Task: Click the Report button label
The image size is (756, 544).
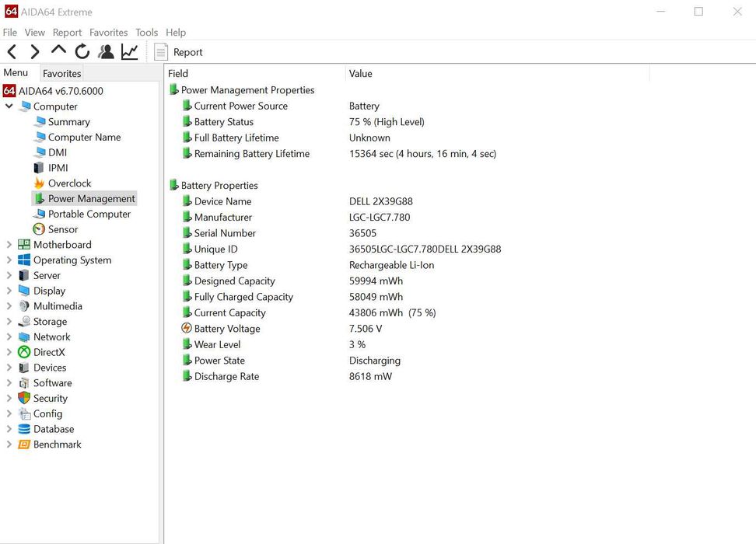Action: tap(187, 52)
